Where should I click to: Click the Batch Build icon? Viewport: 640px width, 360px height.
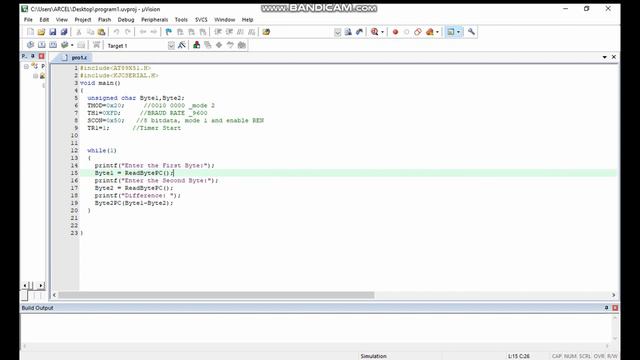click(64, 45)
